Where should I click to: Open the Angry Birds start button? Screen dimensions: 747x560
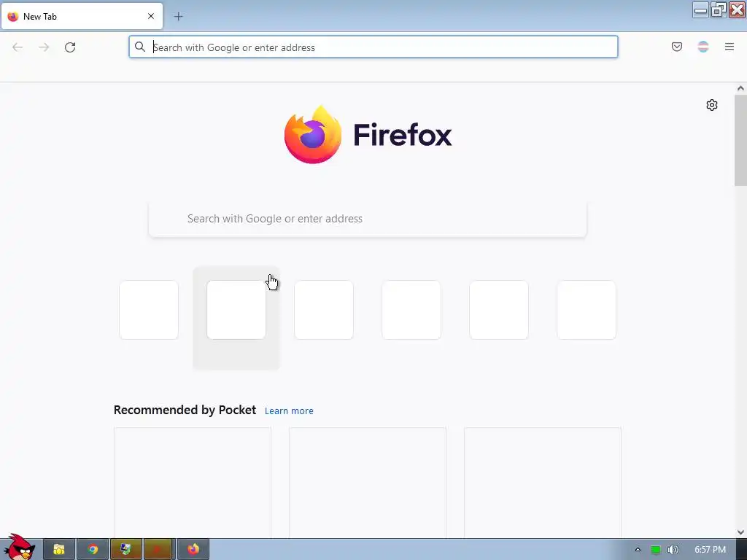(19, 548)
